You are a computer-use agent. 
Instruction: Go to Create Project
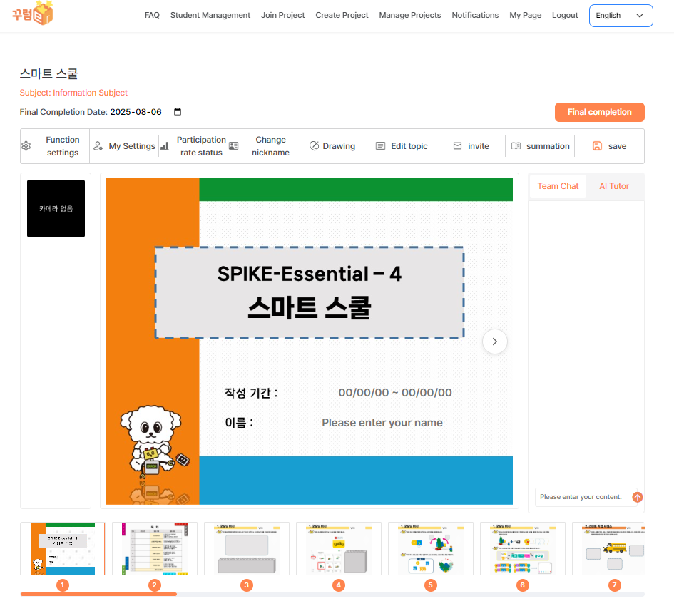pos(342,15)
